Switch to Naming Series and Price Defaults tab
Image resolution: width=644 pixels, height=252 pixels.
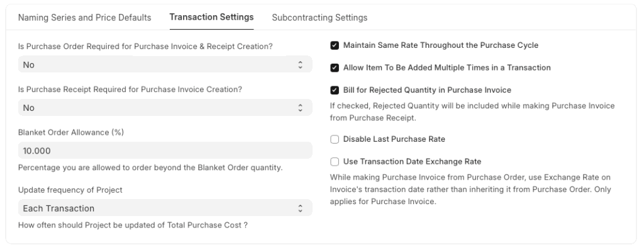point(84,18)
